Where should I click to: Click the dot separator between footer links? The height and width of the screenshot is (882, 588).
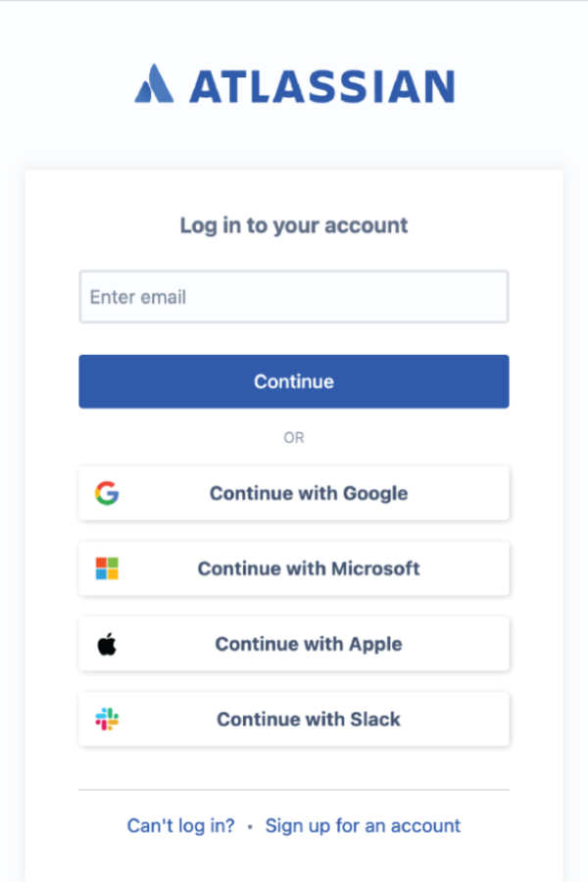coord(250,827)
